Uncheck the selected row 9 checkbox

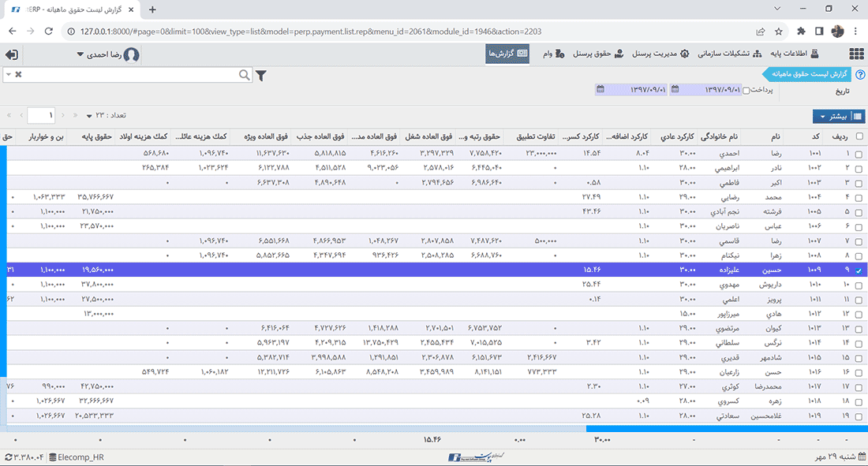coord(859,270)
